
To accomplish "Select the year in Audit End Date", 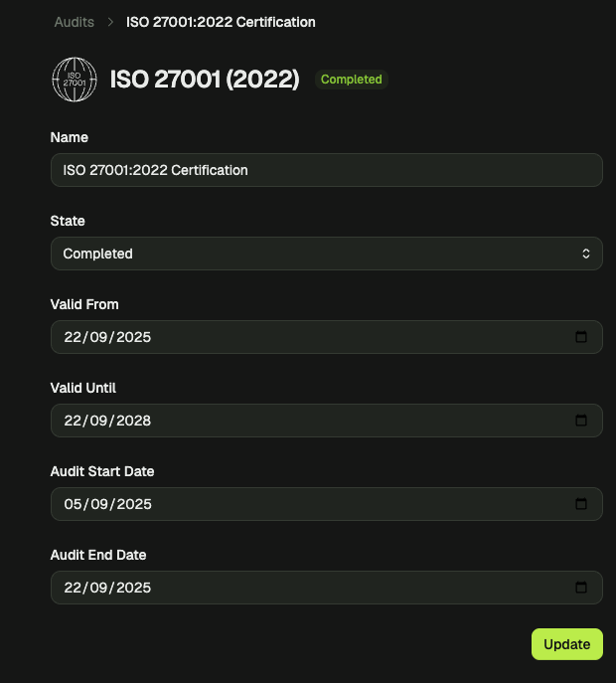I will 133,588.
